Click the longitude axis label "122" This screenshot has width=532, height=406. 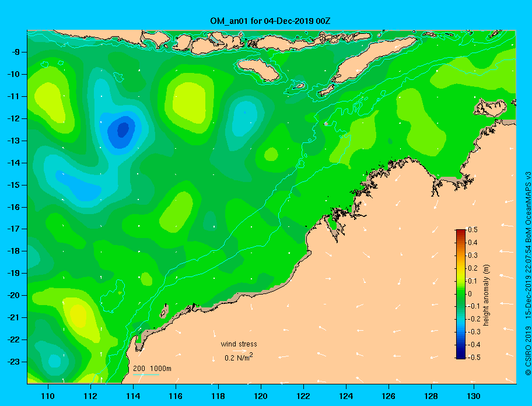pyautogui.click(x=303, y=396)
